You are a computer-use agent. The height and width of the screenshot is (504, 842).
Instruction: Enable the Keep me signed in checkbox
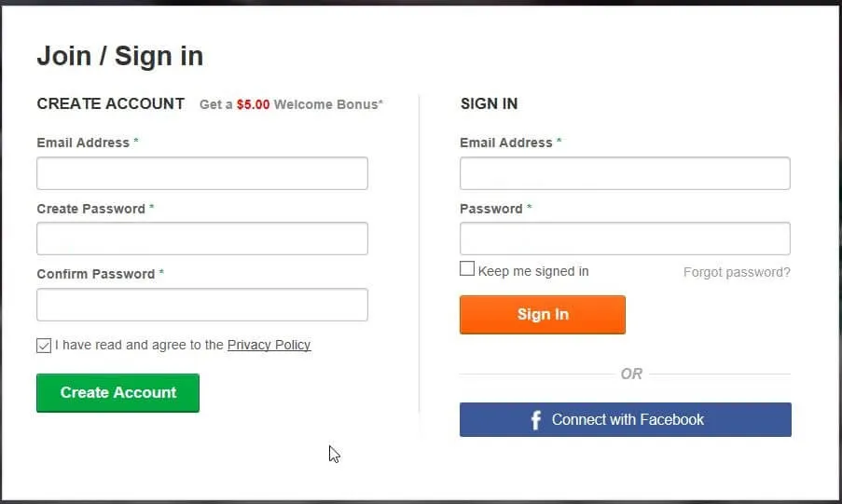point(467,269)
